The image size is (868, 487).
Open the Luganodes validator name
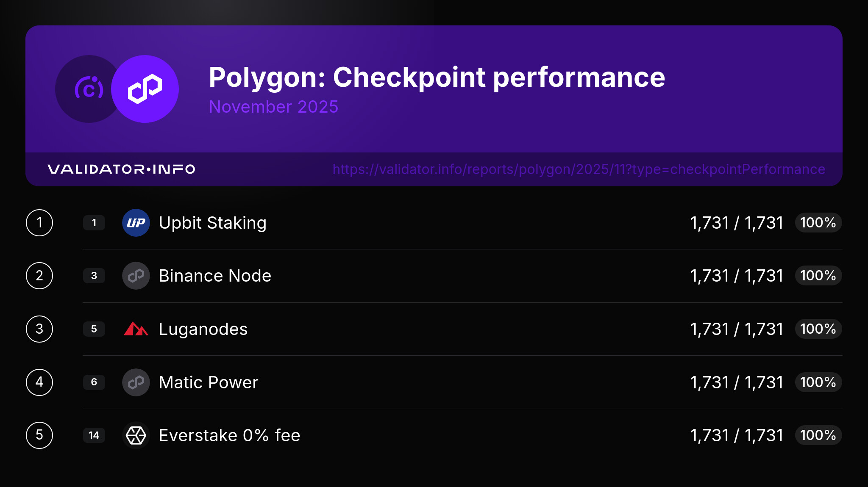click(203, 329)
